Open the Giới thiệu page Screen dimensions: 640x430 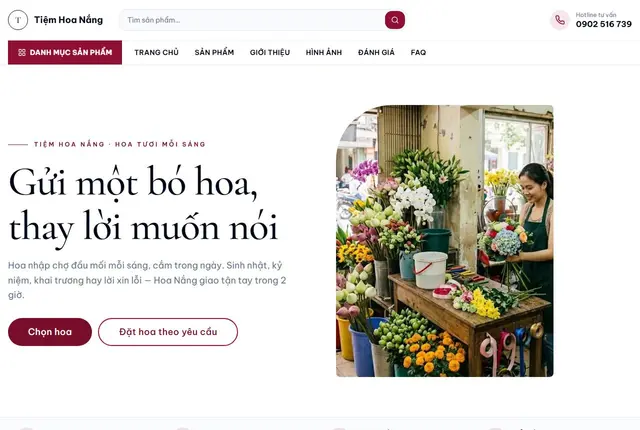click(x=270, y=53)
